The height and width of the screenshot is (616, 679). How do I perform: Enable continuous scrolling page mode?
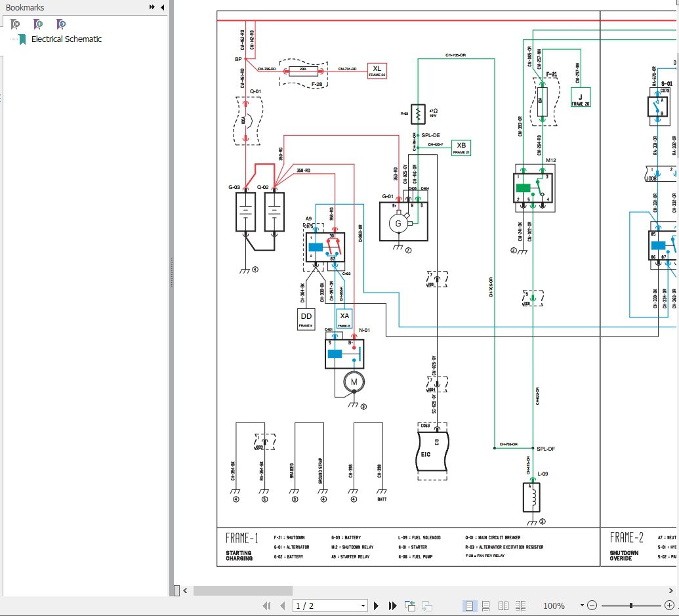tap(486, 606)
